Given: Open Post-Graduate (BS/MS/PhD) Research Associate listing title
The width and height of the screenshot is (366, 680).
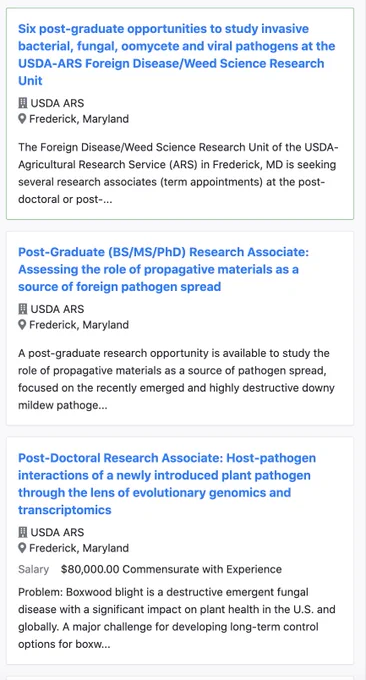Looking at the screenshot, I should pyautogui.click(x=163, y=269).
